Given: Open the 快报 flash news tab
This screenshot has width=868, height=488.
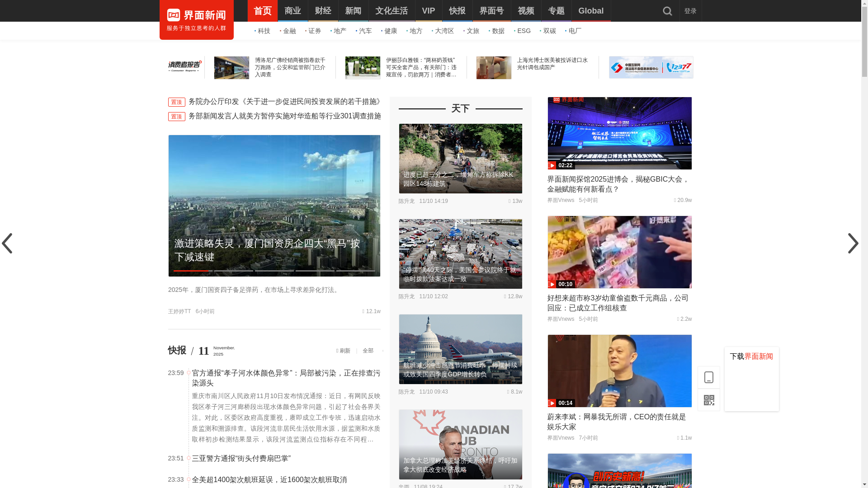Looking at the screenshot, I should coord(458,11).
